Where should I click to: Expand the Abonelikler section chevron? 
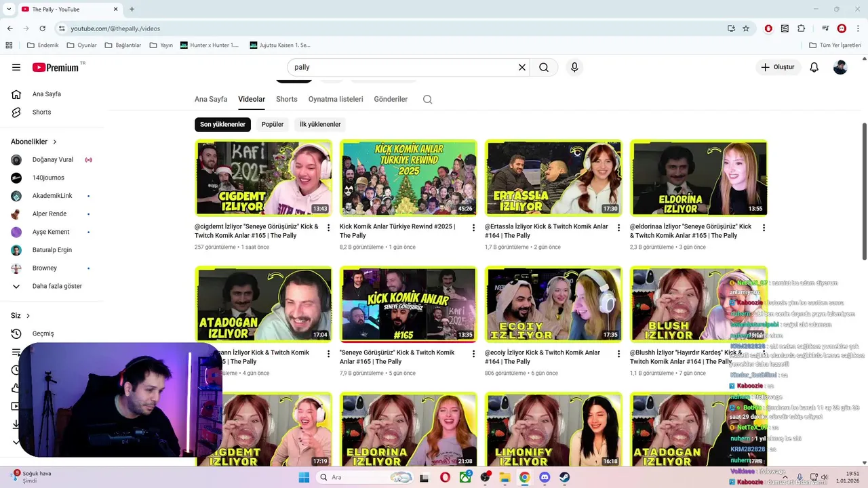click(x=55, y=142)
